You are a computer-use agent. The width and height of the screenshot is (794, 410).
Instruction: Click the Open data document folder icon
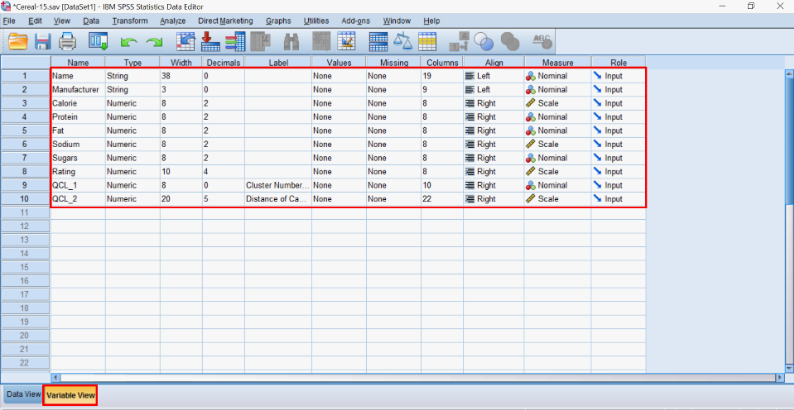point(18,41)
